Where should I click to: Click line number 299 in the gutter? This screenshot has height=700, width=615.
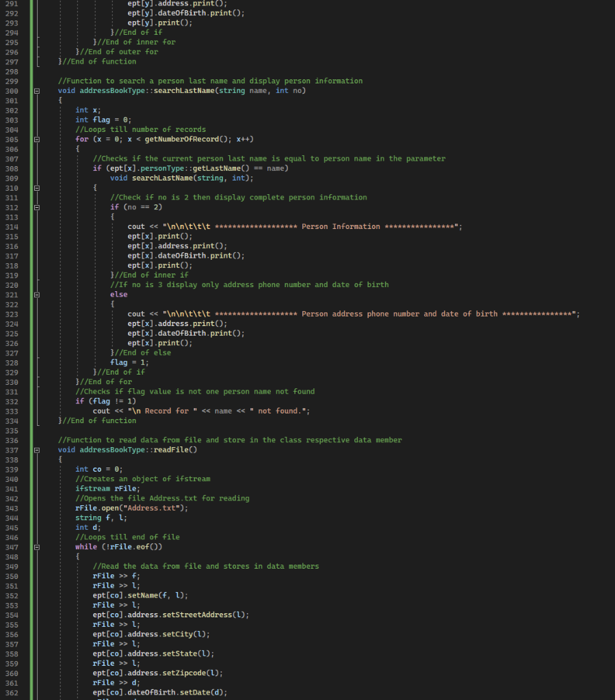coord(12,81)
